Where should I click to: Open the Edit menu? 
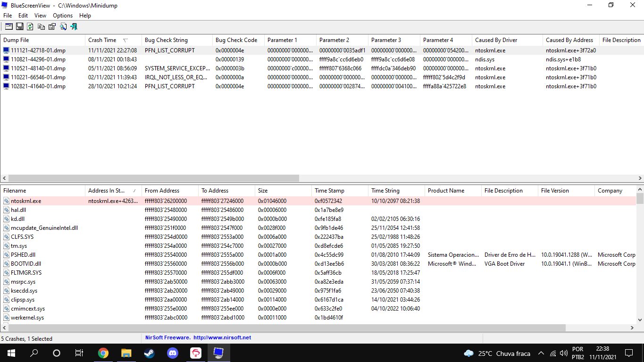click(x=23, y=16)
